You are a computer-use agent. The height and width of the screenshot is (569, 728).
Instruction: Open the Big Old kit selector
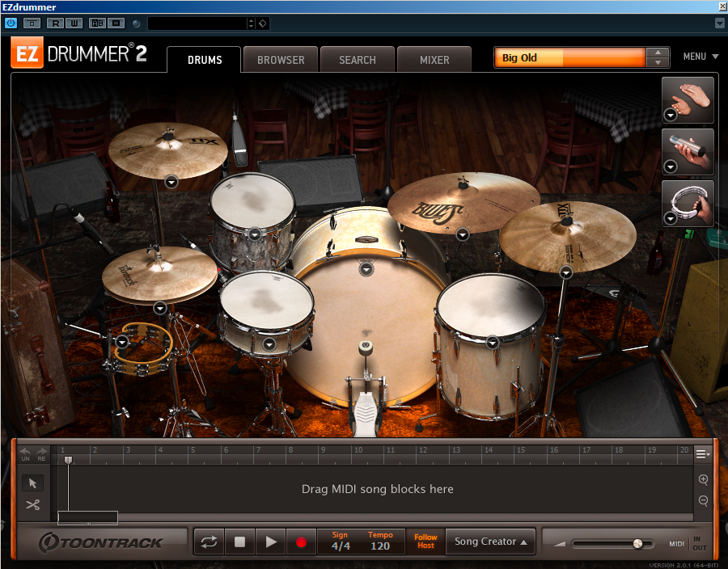click(569, 58)
